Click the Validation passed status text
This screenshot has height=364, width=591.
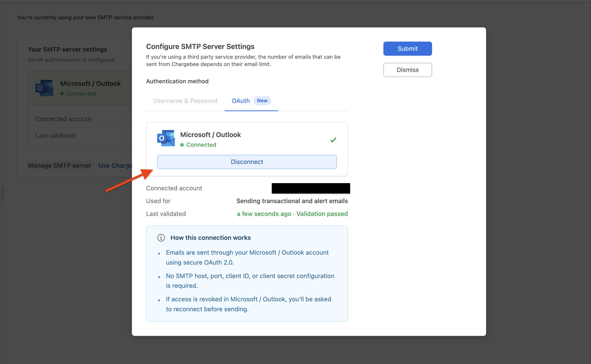pyautogui.click(x=322, y=214)
